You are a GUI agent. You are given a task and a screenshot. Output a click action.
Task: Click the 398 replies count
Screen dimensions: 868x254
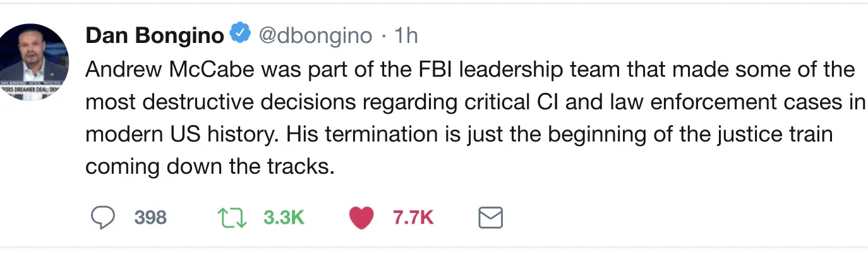pos(150,218)
